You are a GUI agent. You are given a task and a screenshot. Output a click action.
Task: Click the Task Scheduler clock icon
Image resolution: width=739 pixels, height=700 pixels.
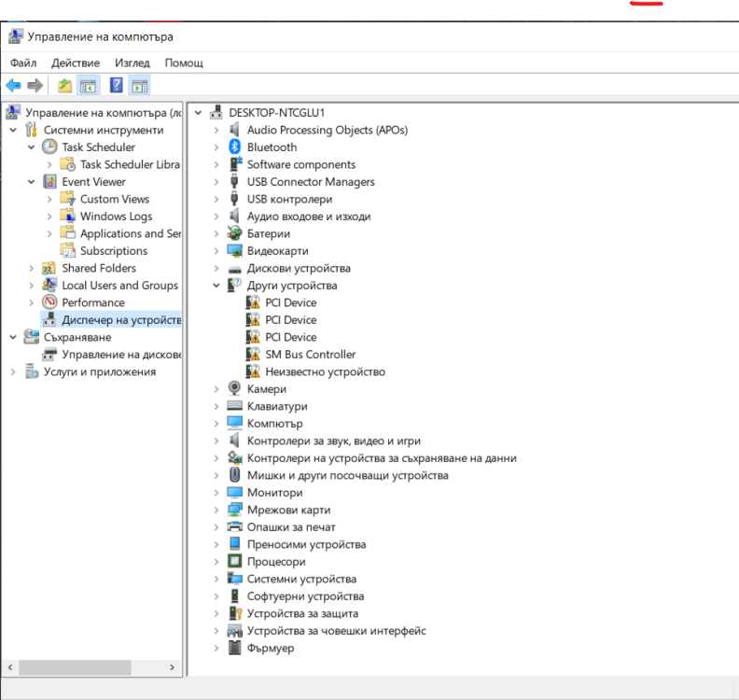coord(49,147)
